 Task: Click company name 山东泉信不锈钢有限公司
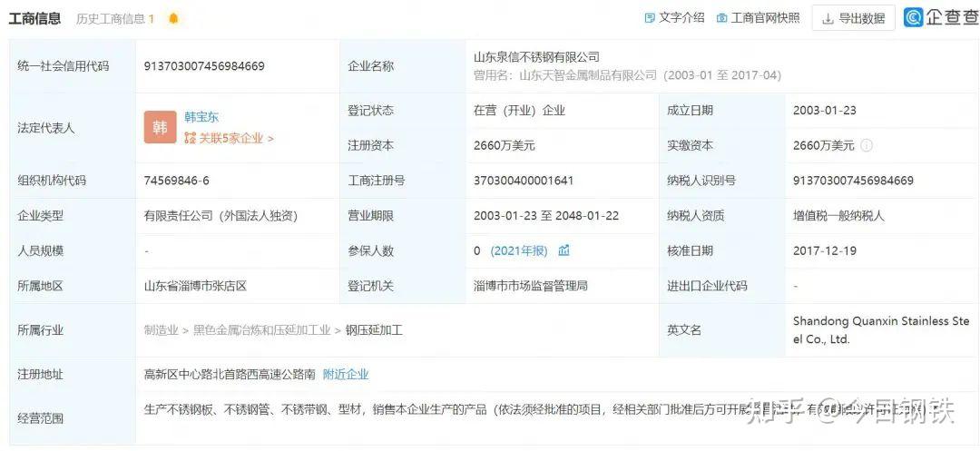tap(537, 57)
